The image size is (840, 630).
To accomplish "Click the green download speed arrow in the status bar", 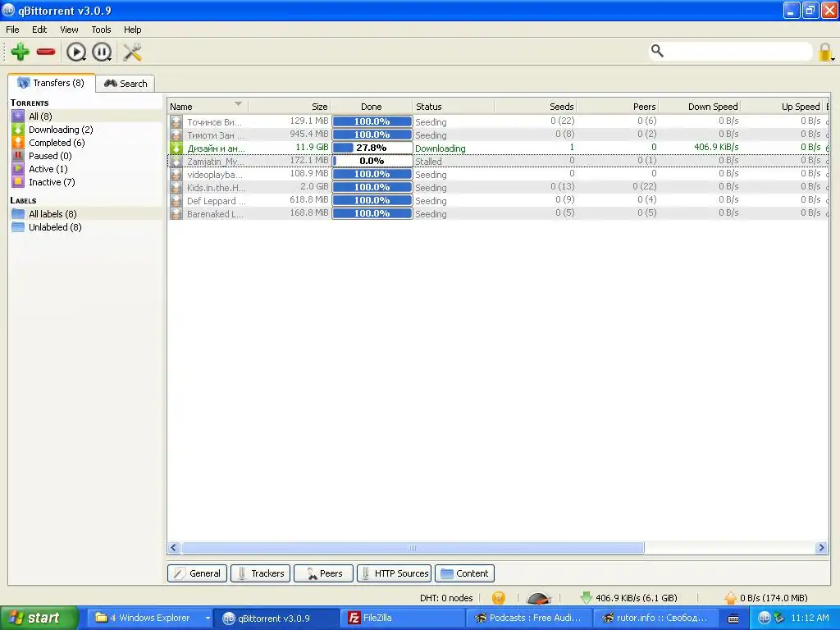I will [x=586, y=598].
